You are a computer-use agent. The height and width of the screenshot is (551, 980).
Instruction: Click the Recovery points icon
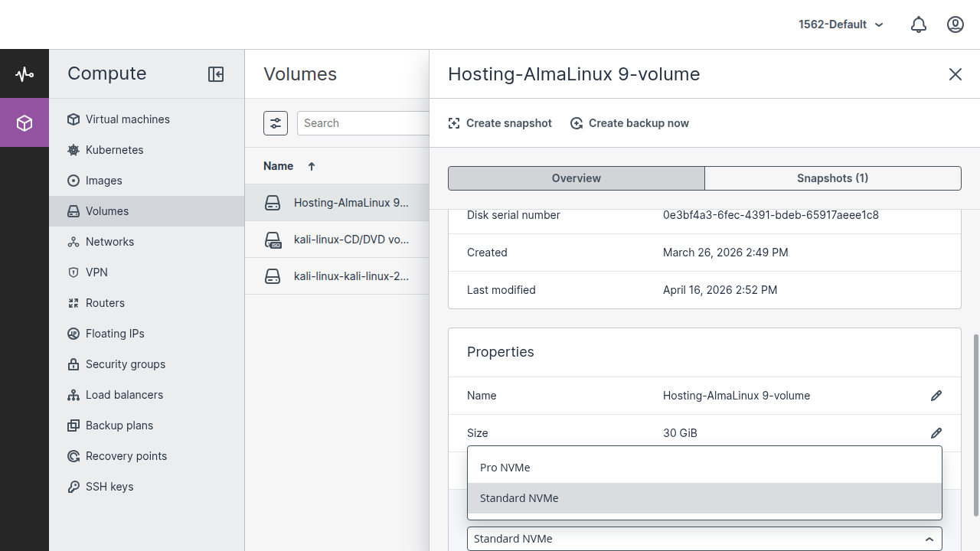coord(73,456)
